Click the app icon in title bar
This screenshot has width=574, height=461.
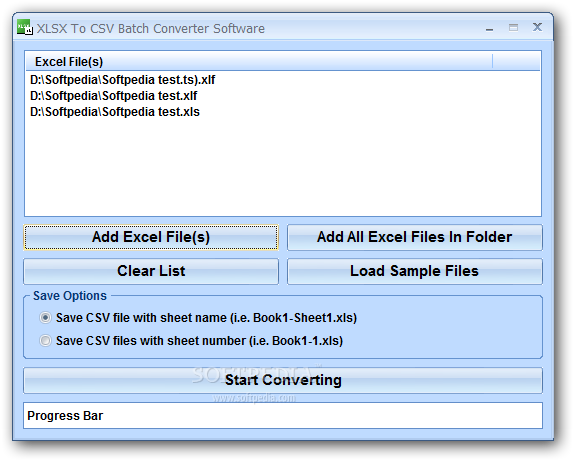pos(25,27)
